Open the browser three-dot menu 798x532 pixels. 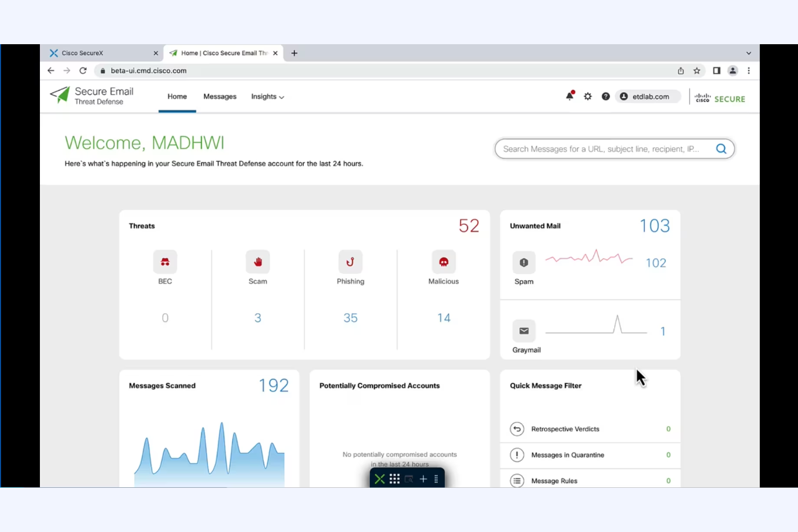[x=748, y=71]
